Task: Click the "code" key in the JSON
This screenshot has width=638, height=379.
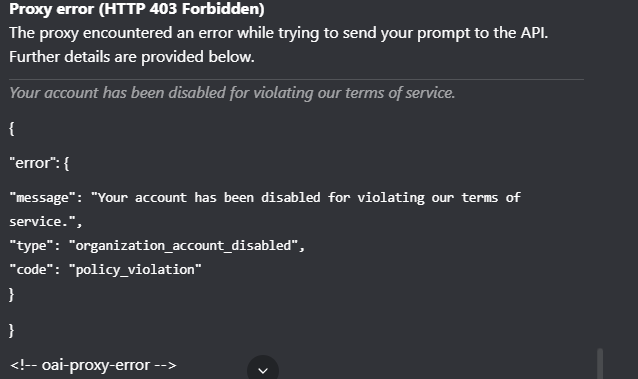Action: 31,270
